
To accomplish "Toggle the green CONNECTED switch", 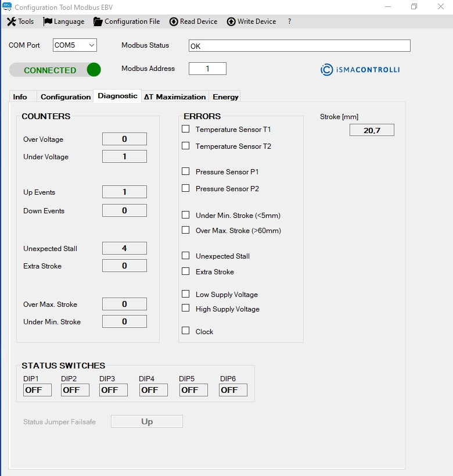I will coord(55,70).
